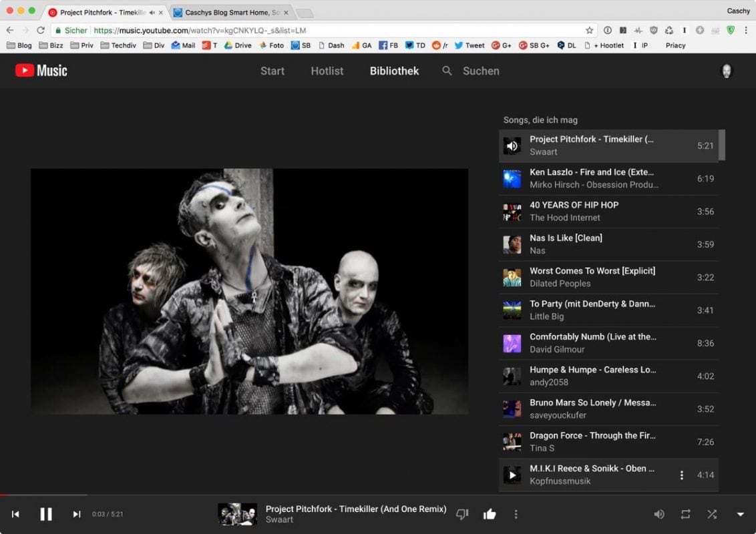Pause the currently playing song
Screen dimensions: 756x534
(45, 514)
